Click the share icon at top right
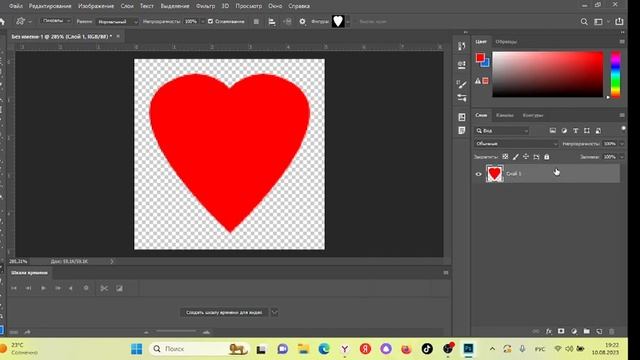Viewport: 640px width, 360px height. click(x=619, y=21)
